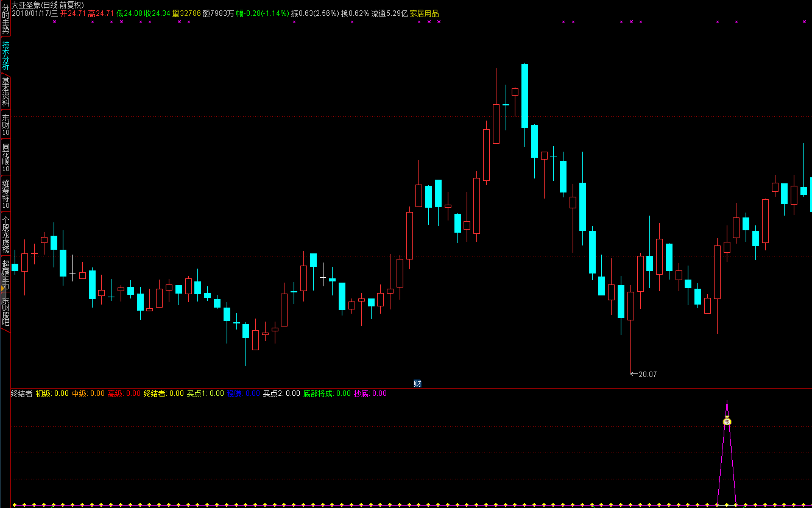Click the close price 收24.34 value
This screenshot has width=812, height=508.
click(x=157, y=13)
